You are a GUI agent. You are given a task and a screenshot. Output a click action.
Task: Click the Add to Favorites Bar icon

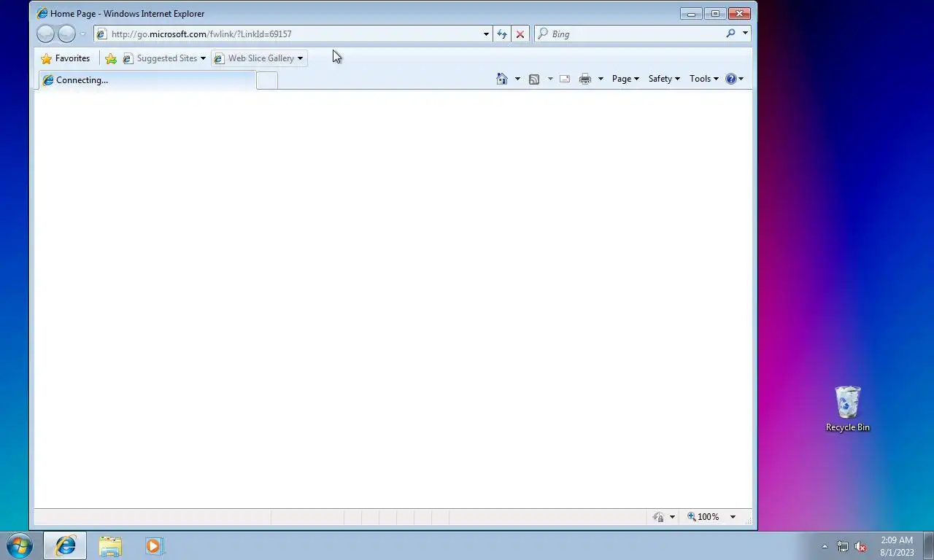pos(110,58)
